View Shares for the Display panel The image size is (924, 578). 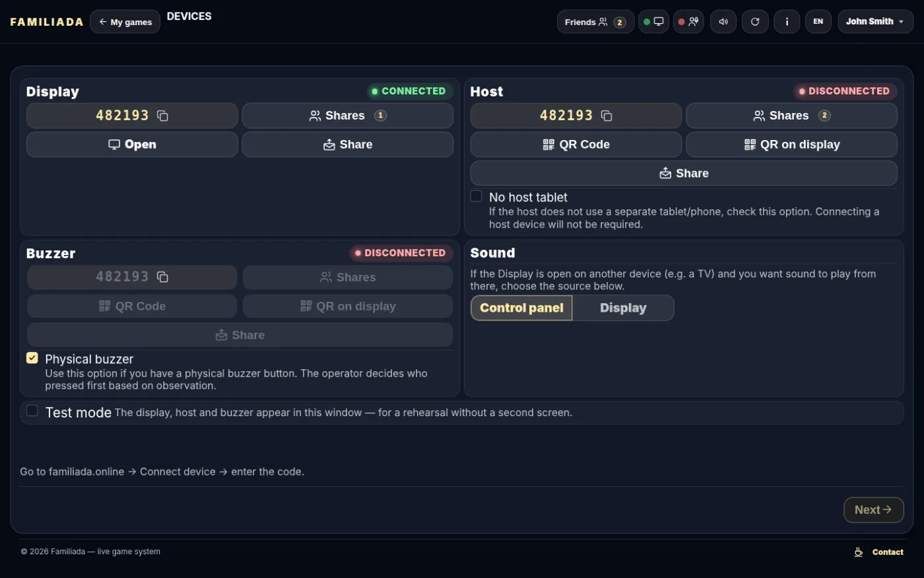(x=348, y=116)
